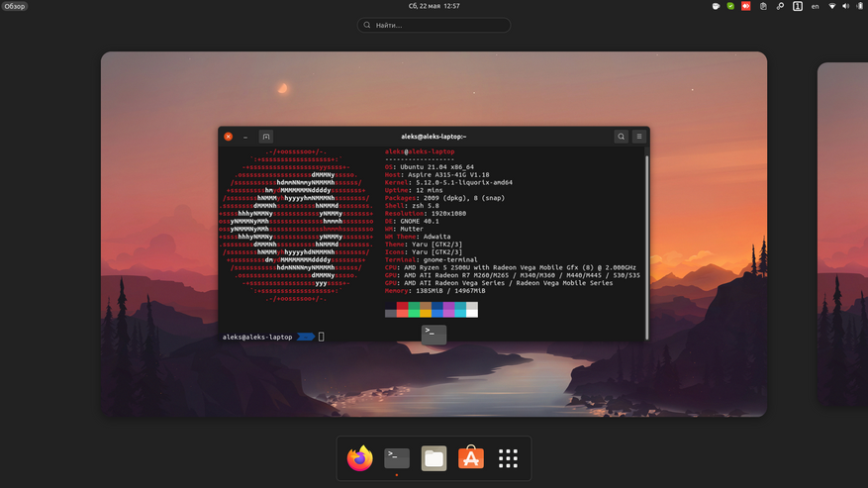Open the clock and calendar menu
Screen dimensions: 868x488
[x=434, y=6]
